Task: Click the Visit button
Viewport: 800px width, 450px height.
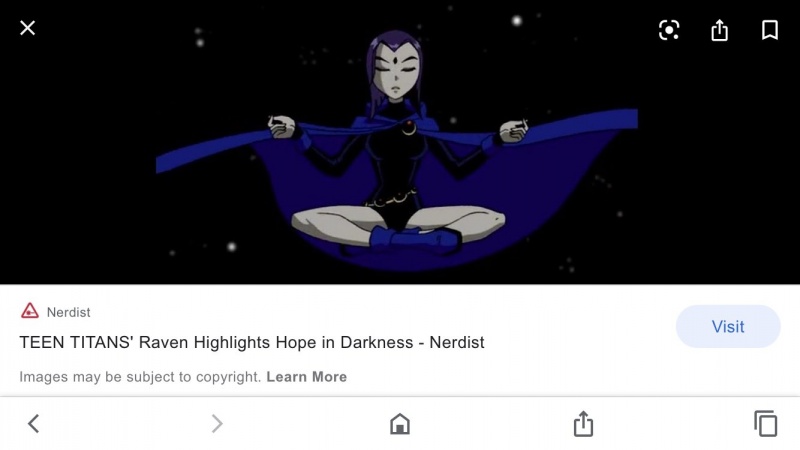Action: [728, 327]
